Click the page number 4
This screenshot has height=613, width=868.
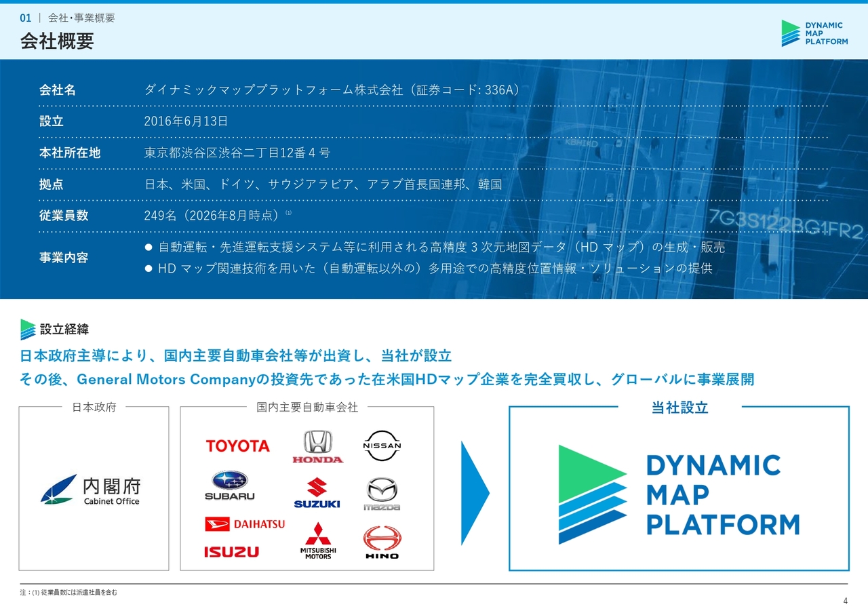[845, 601]
